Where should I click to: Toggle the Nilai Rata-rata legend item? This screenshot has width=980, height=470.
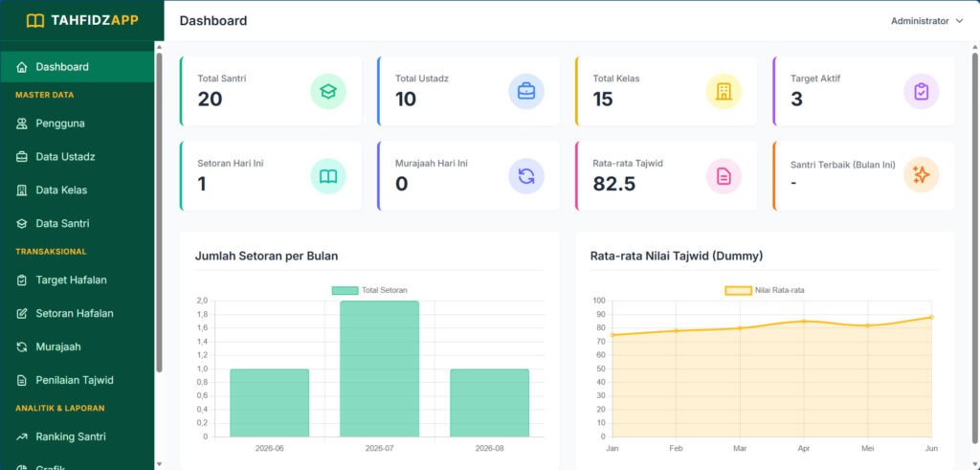[768, 290]
